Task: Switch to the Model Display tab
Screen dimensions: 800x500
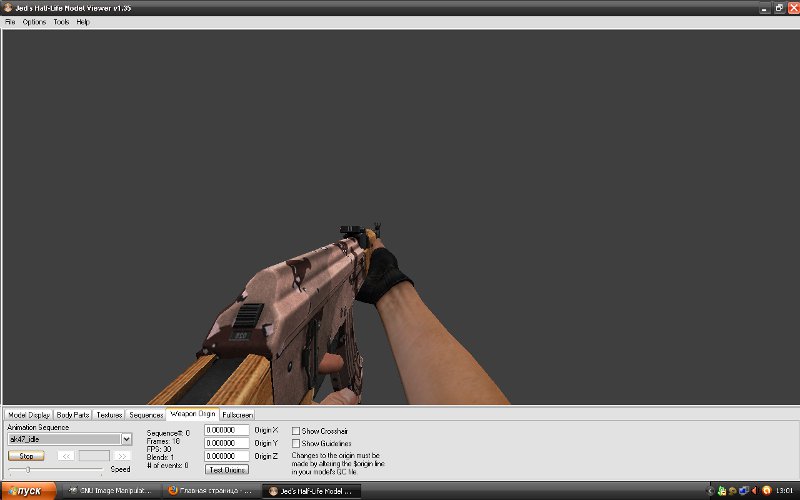Action: [29, 415]
